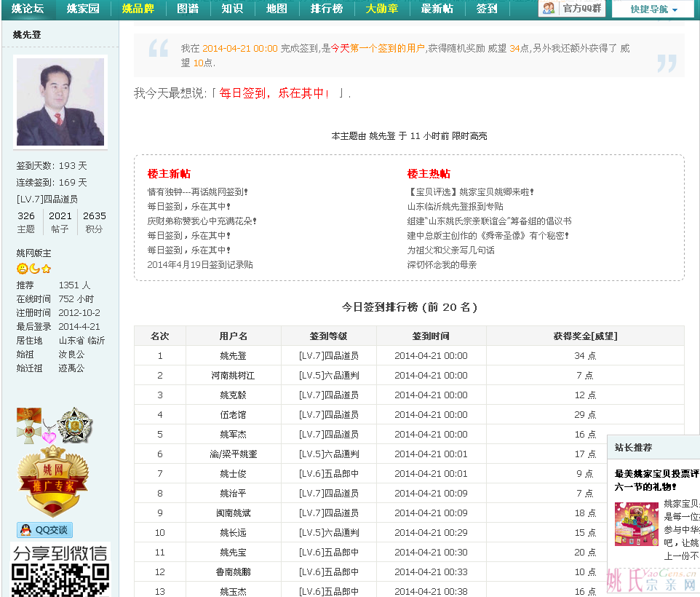This screenshot has height=597, width=700.
Task: Click 姚先登 profile avatar photo
Action: [x=60, y=102]
